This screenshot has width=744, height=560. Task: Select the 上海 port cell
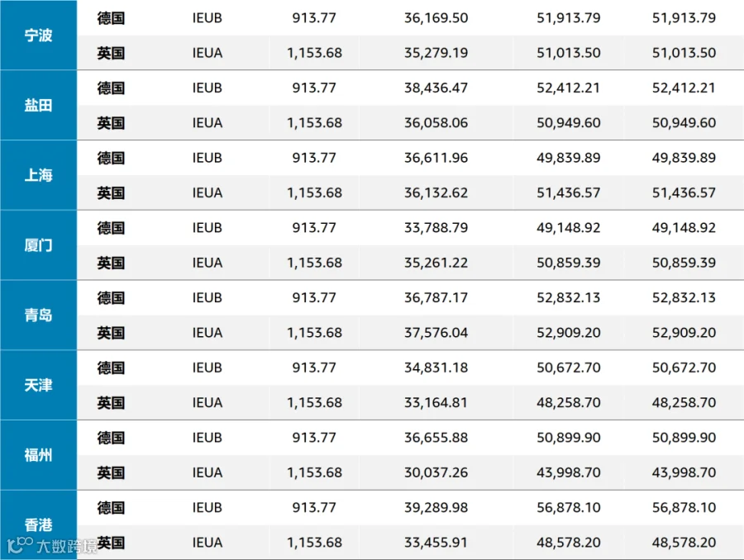coord(38,175)
